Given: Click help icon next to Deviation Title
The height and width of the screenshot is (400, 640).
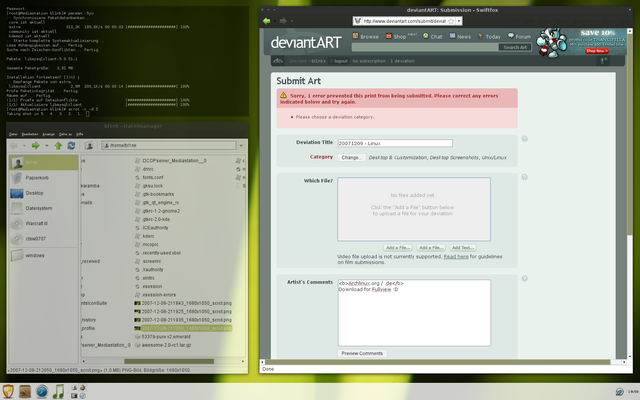Looking at the screenshot, I should 524,139.
